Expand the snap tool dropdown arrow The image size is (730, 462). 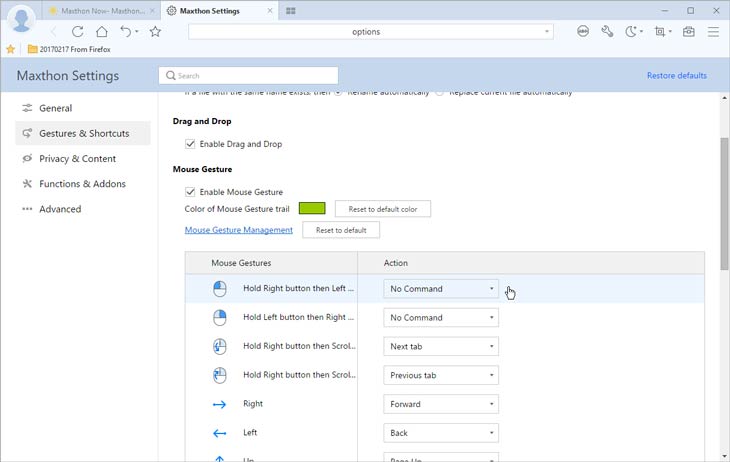click(670, 31)
